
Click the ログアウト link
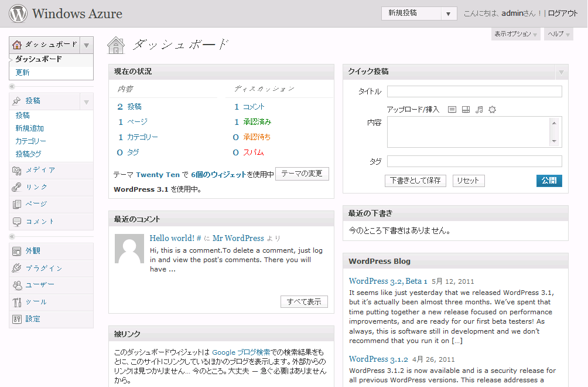tap(563, 13)
